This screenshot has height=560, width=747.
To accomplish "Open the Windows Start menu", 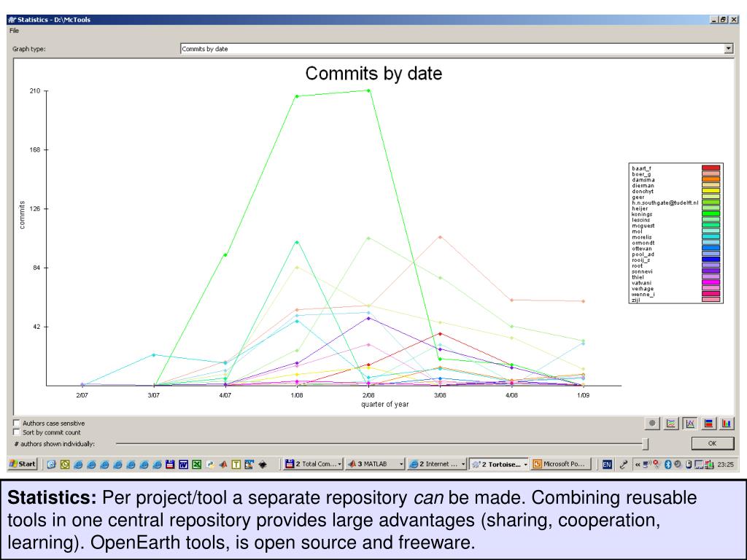I will coord(22,464).
